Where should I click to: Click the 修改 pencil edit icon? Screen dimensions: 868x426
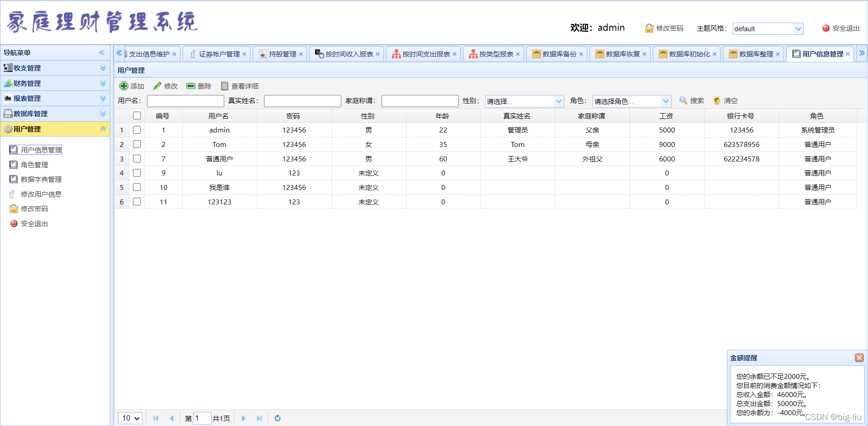coord(157,86)
